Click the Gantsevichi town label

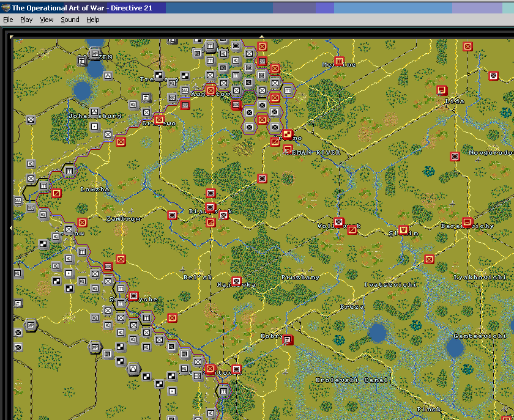pyautogui.click(x=480, y=336)
